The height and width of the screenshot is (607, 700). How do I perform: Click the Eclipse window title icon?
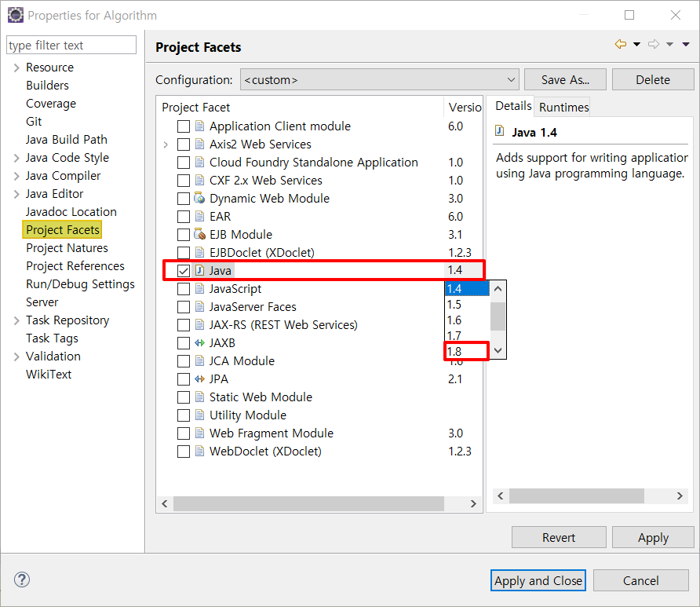[16, 15]
